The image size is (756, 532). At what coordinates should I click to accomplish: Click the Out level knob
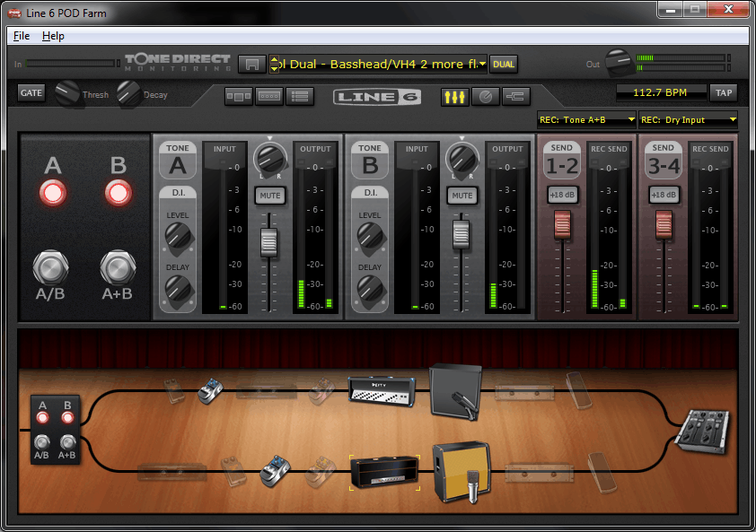pos(619,63)
